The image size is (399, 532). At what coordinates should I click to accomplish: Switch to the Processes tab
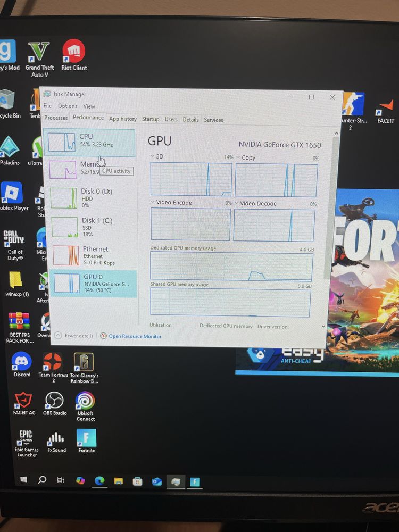(56, 118)
